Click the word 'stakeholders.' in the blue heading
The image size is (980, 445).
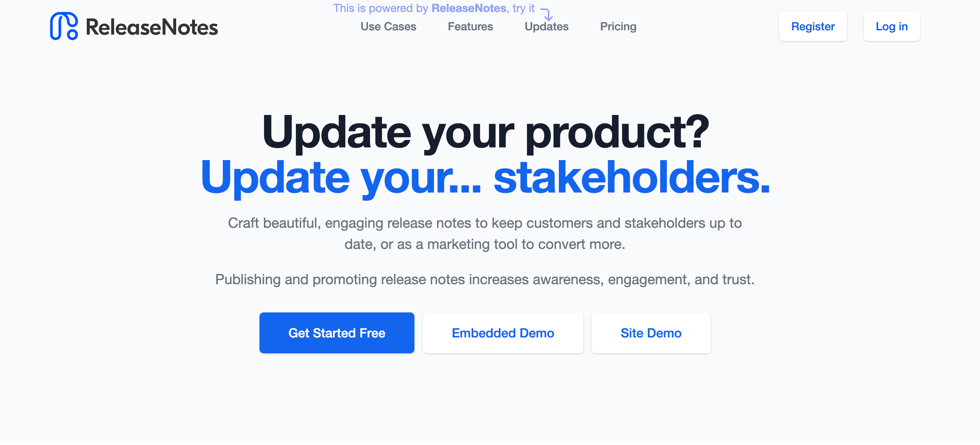(x=632, y=177)
